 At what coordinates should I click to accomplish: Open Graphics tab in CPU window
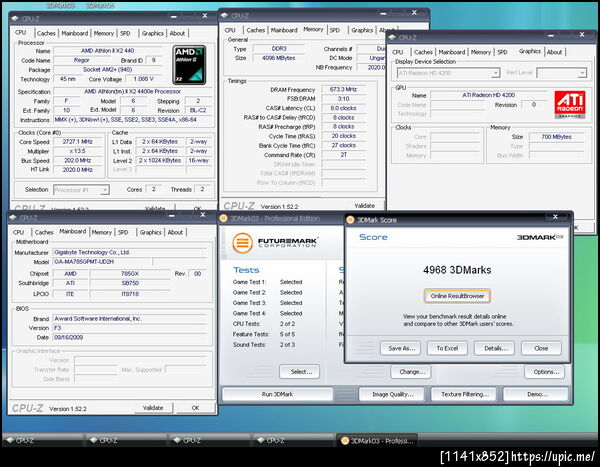click(153, 33)
